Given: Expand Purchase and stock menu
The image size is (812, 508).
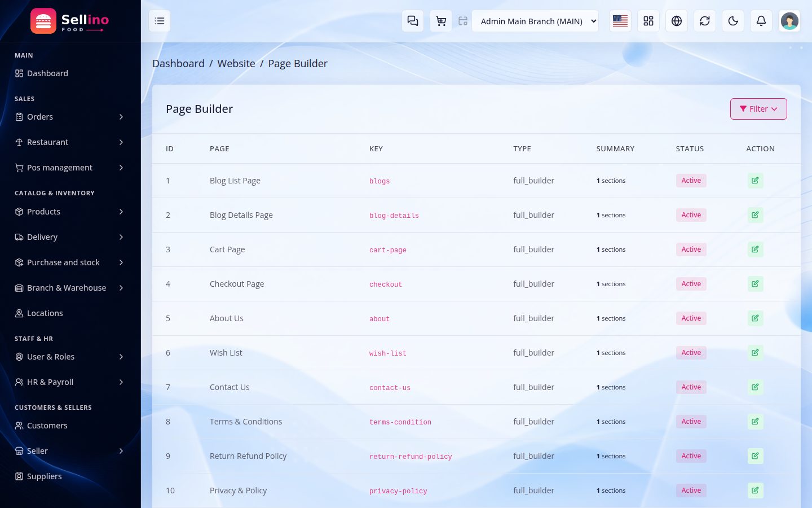Looking at the screenshot, I should [70, 262].
